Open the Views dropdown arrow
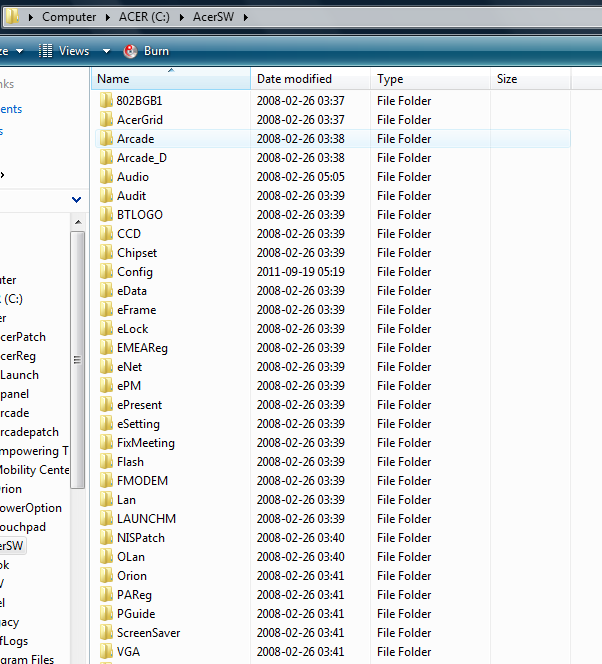 tap(106, 51)
